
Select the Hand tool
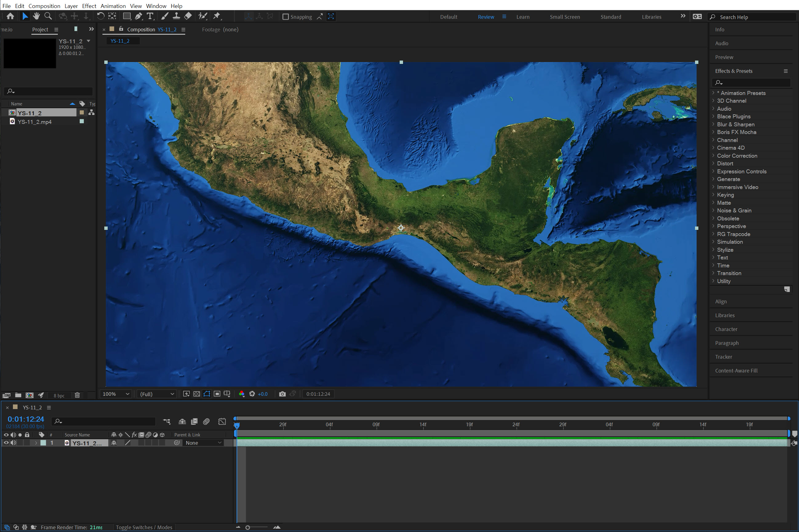tap(36, 16)
